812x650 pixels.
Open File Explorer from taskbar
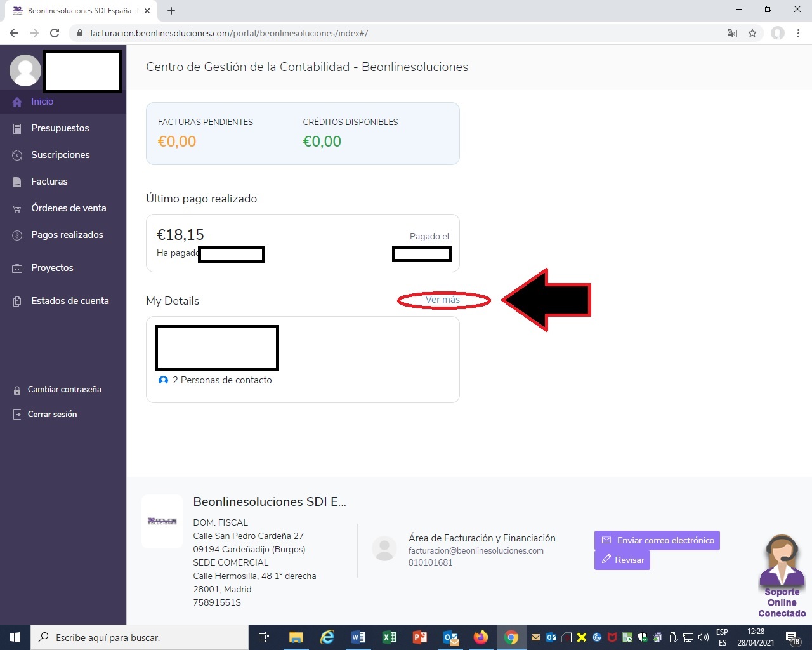296,637
